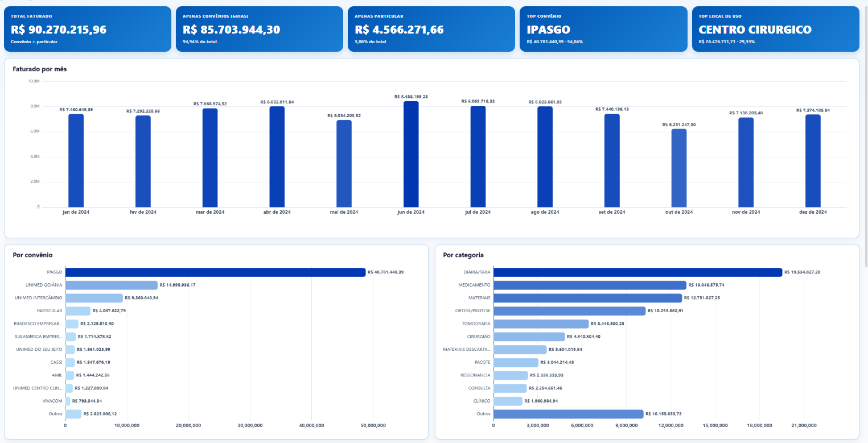Click the IPASGO bar in Por convênio
Viewport: 868px width, 443px height.
[216, 272]
